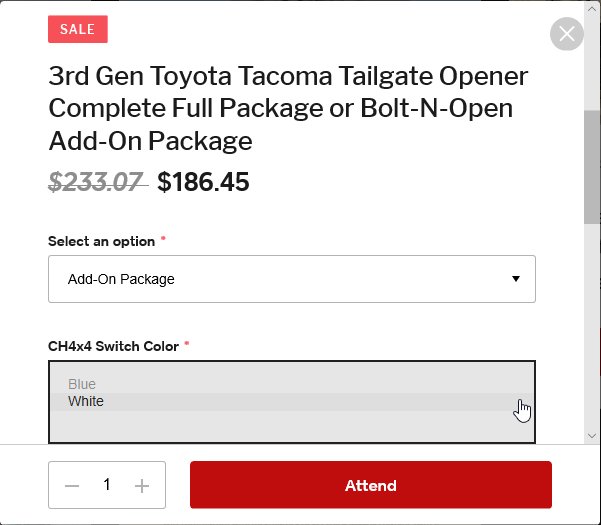Image resolution: width=601 pixels, height=525 pixels.
Task: Click the scrollbar down arrow
Action: [x=592, y=436]
